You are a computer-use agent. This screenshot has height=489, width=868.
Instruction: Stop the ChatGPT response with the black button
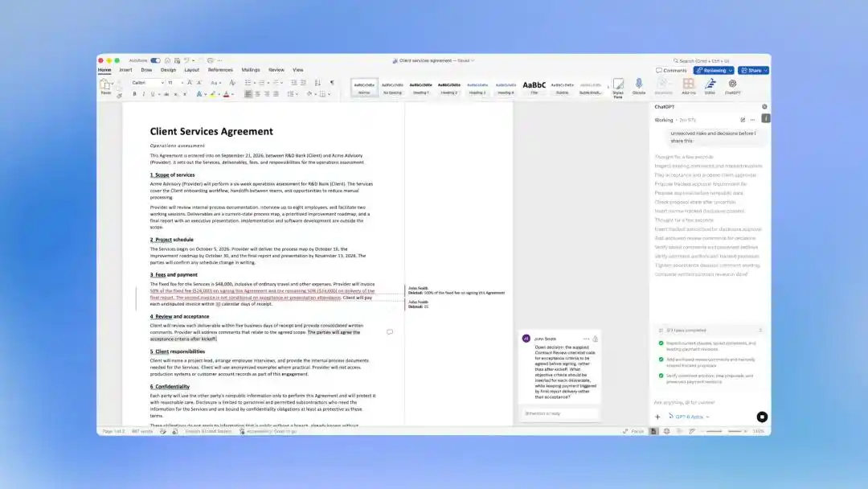(x=762, y=417)
